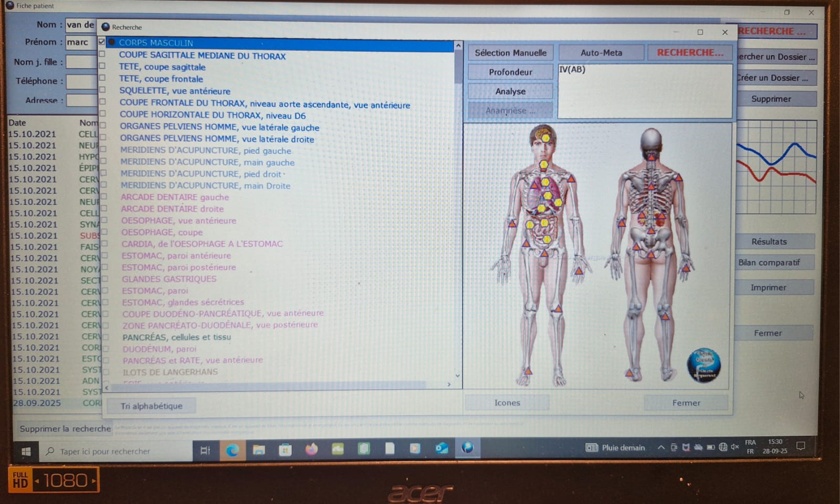Select the DUODÉNUM, paroi row
Viewport: 840px width, 504px height.
(x=160, y=349)
